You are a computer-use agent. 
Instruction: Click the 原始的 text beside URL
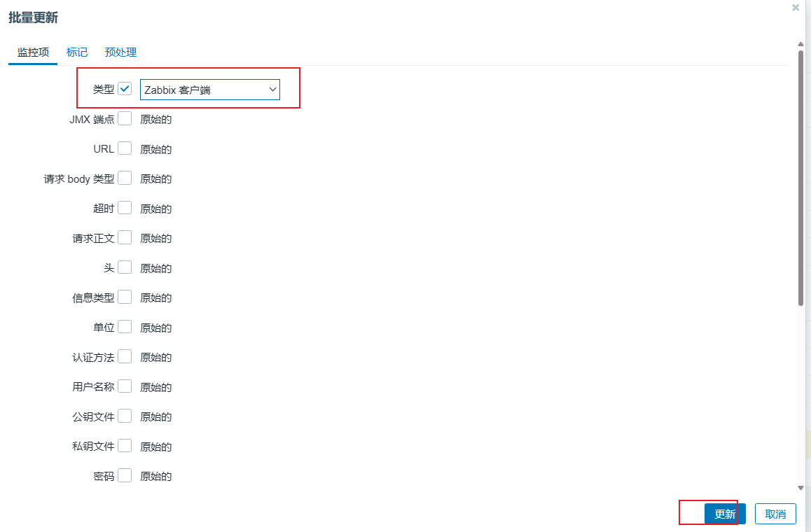click(155, 149)
